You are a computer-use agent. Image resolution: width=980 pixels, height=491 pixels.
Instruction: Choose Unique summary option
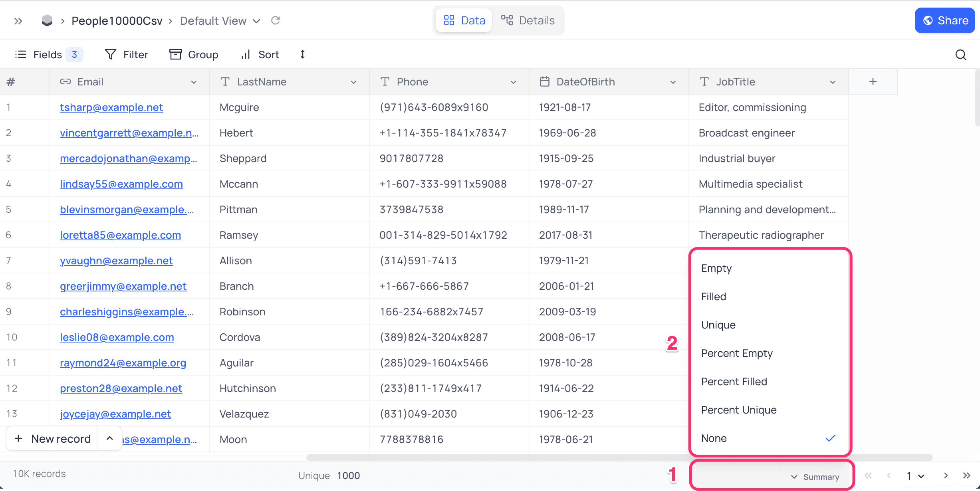[x=718, y=325]
